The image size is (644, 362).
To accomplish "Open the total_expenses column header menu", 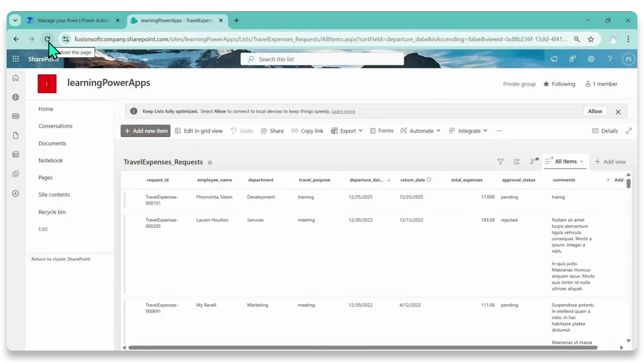I will 467,180.
